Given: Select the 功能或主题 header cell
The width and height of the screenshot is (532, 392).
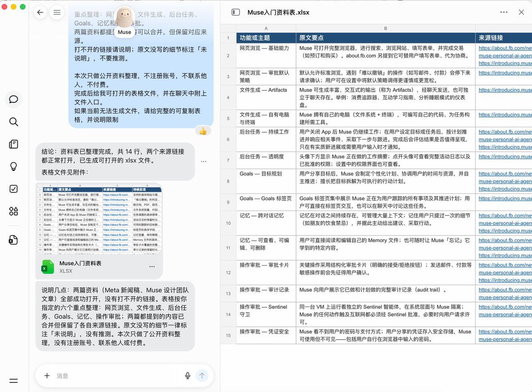Looking at the screenshot, I should [x=266, y=38].
